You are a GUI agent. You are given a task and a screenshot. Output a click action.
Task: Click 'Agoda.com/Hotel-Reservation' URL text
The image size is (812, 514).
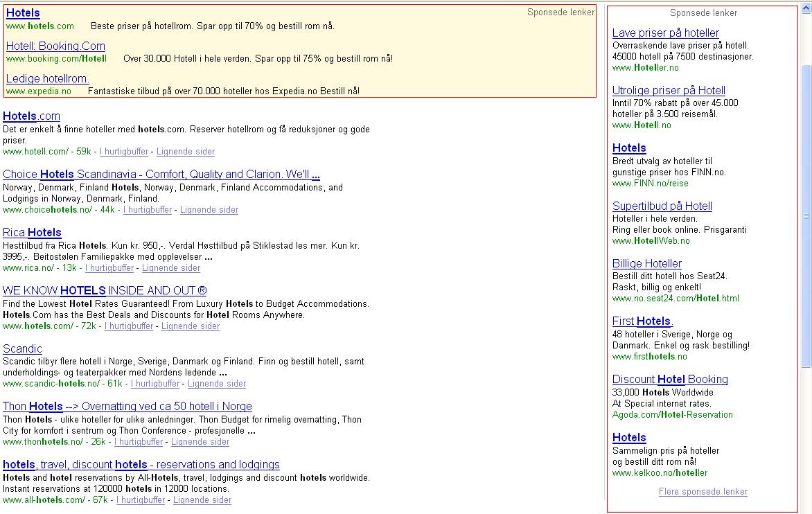[x=673, y=415]
